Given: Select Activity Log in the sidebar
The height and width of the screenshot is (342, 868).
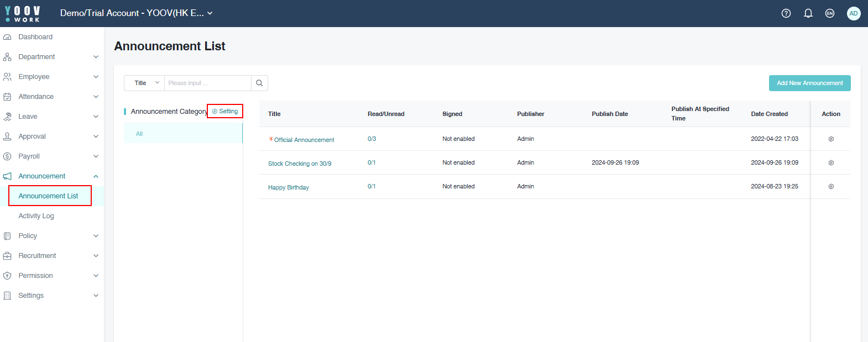Looking at the screenshot, I should 36,216.
